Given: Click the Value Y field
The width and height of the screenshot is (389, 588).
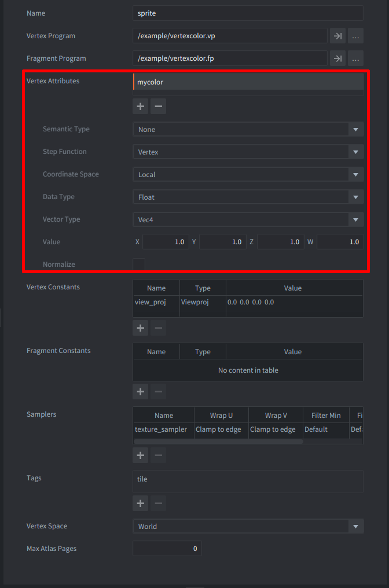Looking at the screenshot, I should (x=223, y=242).
